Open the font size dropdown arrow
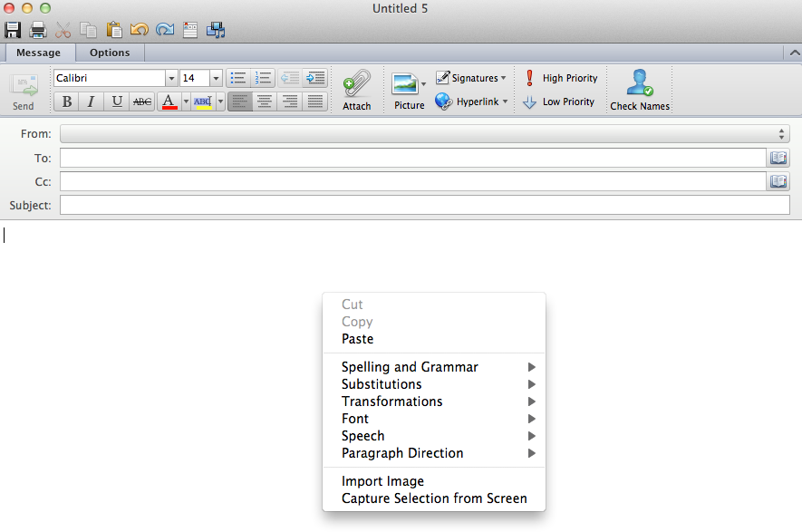The image size is (802, 532). click(216, 79)
